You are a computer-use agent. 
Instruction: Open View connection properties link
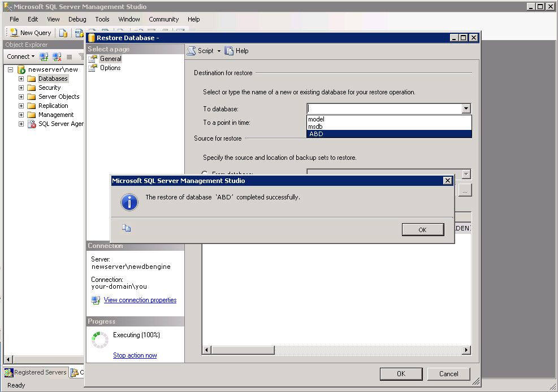140,300
